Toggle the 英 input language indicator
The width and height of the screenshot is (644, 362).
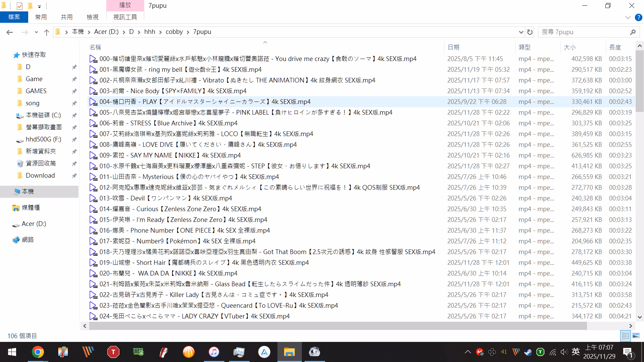click(576, 352)
